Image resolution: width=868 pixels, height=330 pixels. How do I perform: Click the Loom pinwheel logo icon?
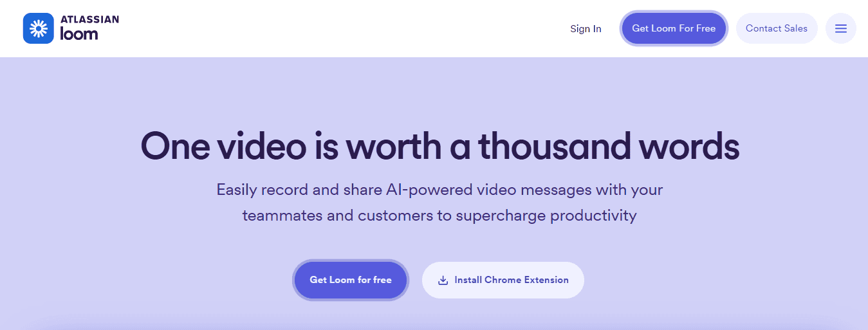(x=39, y=28)
